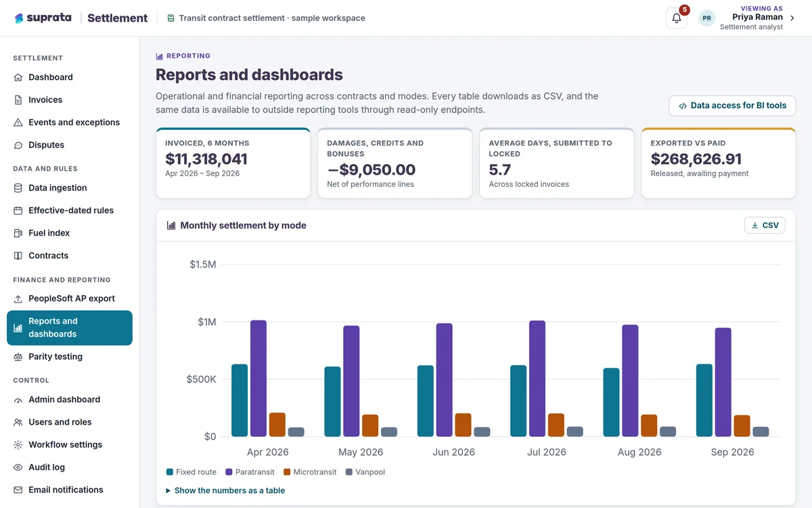Click the Suprata logo
Viewport: 812px width, 508px height.
[x=43, y=18]
